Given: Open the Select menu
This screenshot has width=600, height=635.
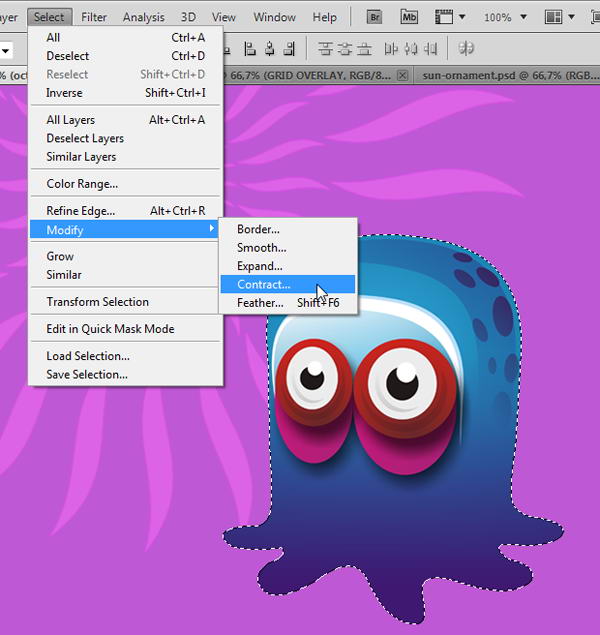Looking at the screenshot, I should [49, 17].
